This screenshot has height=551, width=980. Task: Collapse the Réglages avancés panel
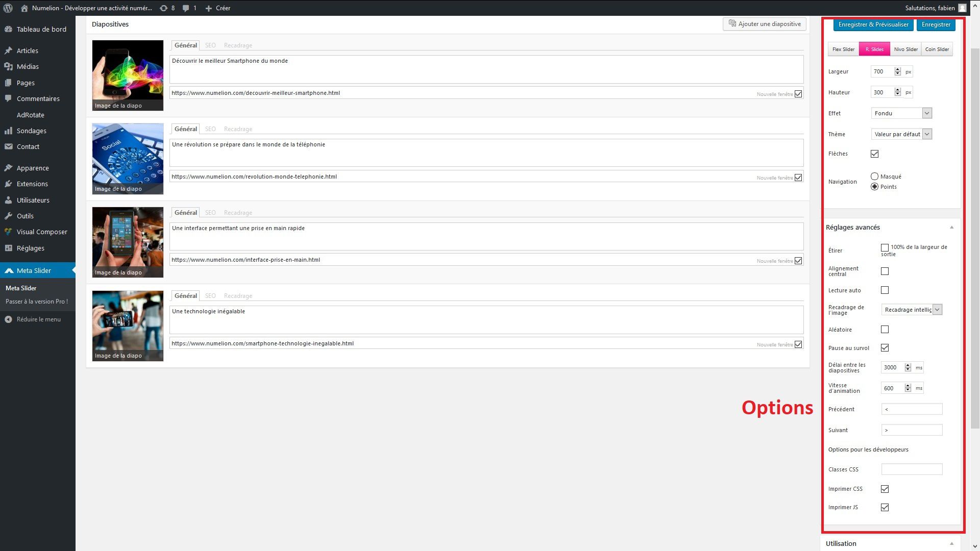tap(951, 228)
